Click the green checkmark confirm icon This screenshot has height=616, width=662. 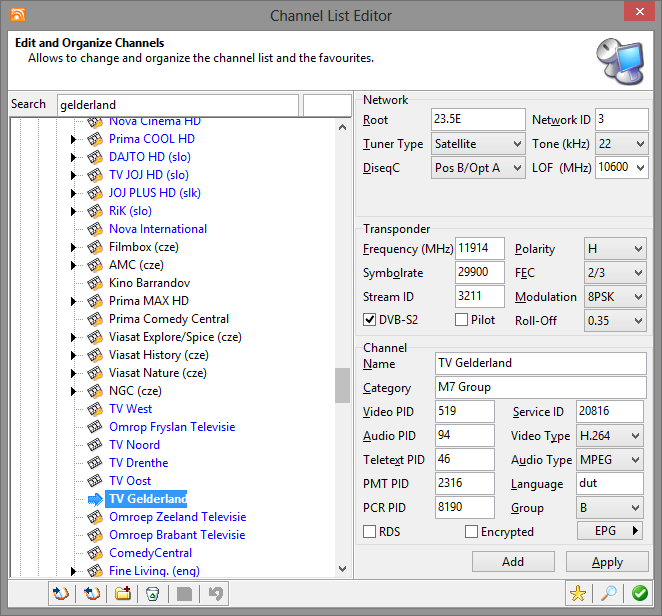click(639, 593)
